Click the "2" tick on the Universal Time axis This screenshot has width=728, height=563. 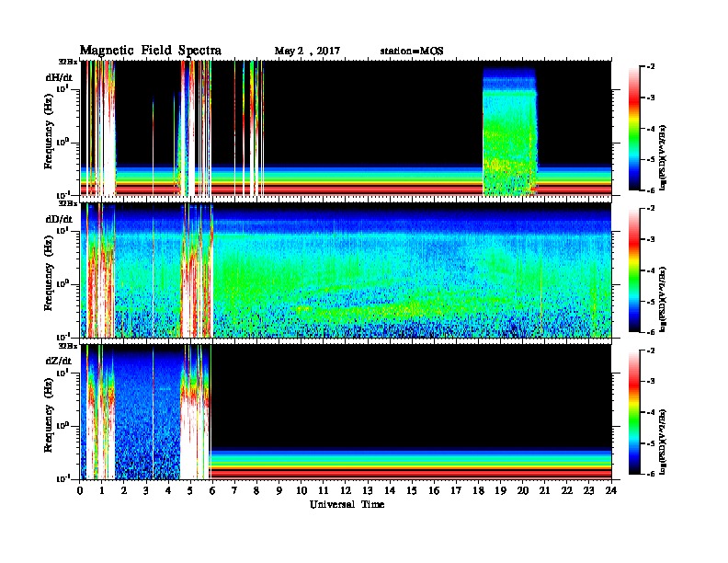[124, 491]
